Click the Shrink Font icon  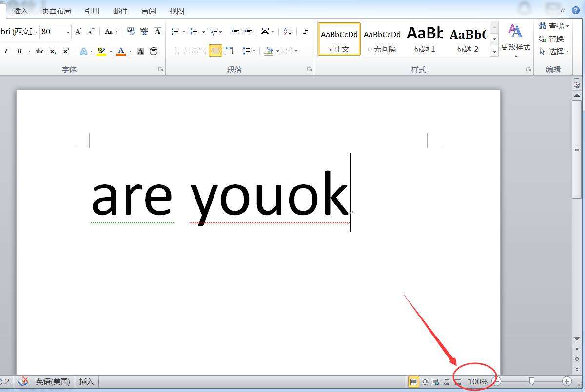[91, 32]
